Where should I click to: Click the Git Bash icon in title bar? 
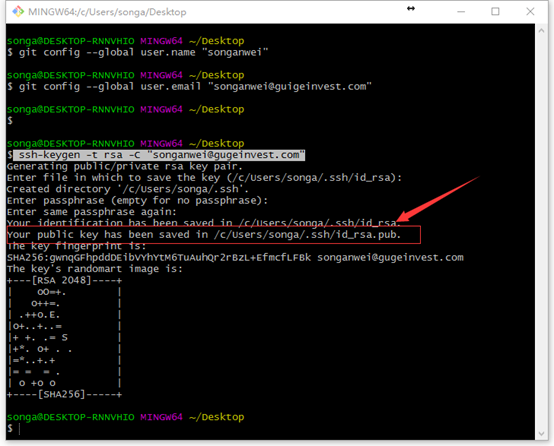18,12
